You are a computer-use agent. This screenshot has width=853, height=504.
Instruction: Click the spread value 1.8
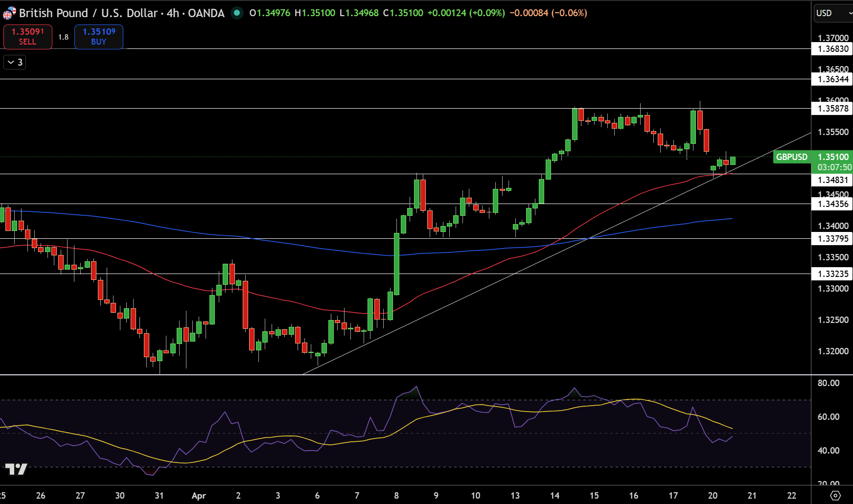64,37
